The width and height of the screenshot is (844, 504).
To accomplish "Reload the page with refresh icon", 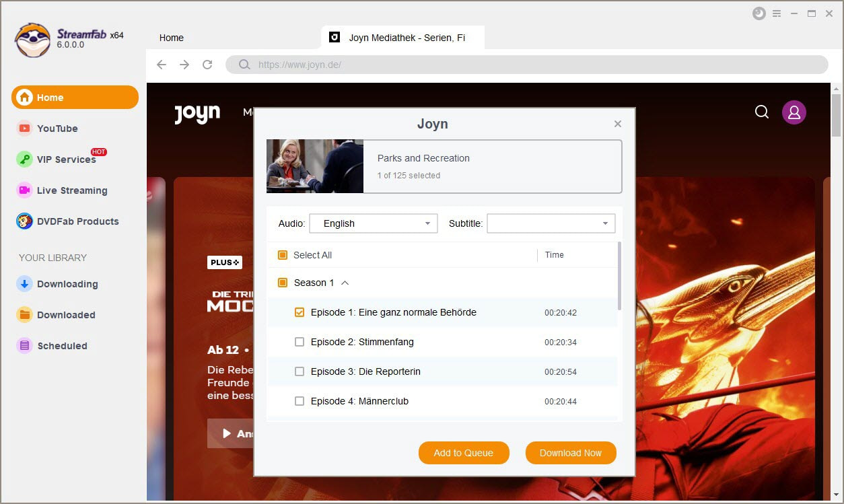I will click(x=207, y=65).
